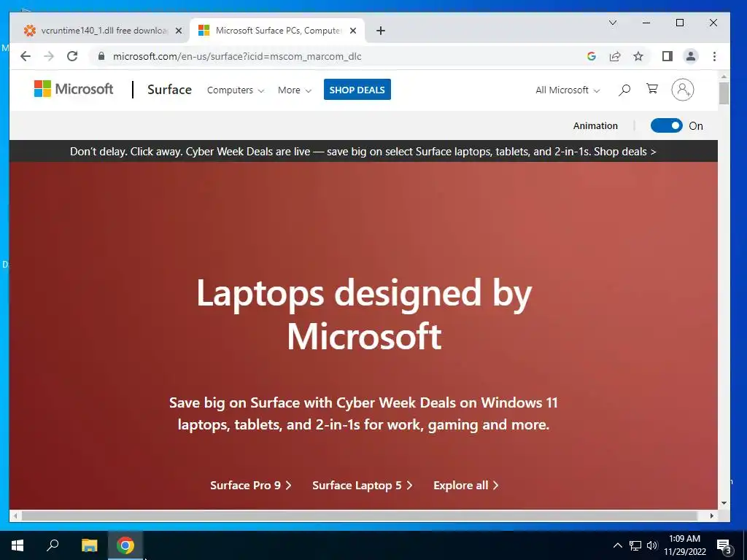Image resolution: width=747 pixels, height=560 pixels.
Task: Click the page scrollbar up arrow
Action: tap(724, 76)
